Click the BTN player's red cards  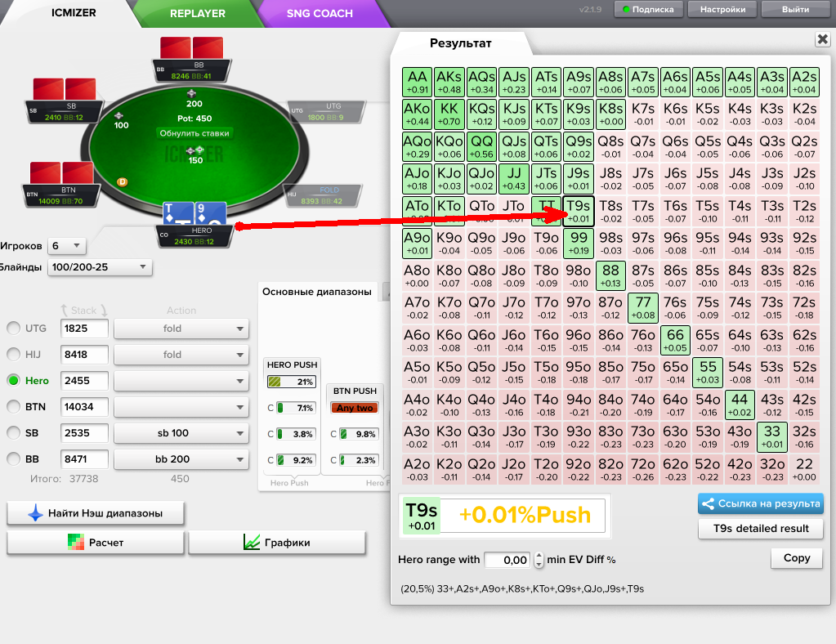(x=62, y=173)
